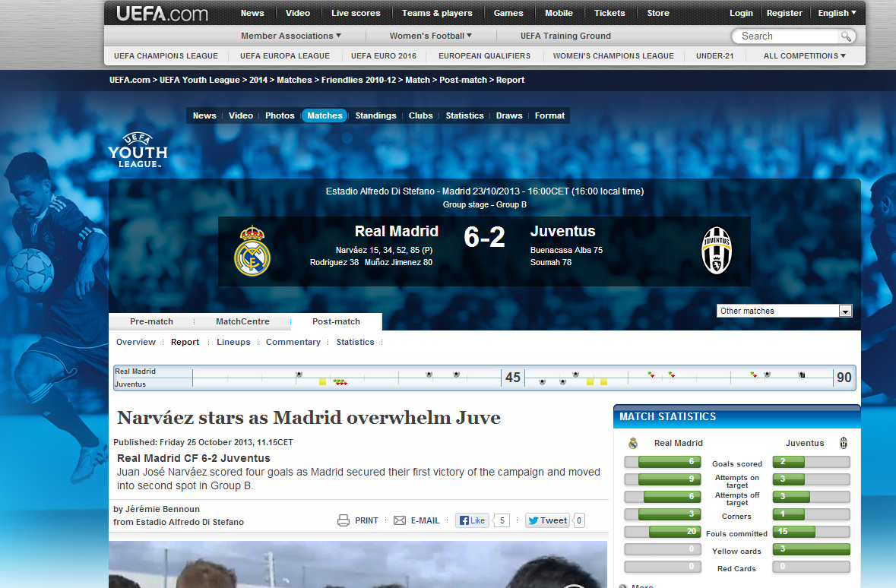Open the Tickets menu item

[609, 13]
